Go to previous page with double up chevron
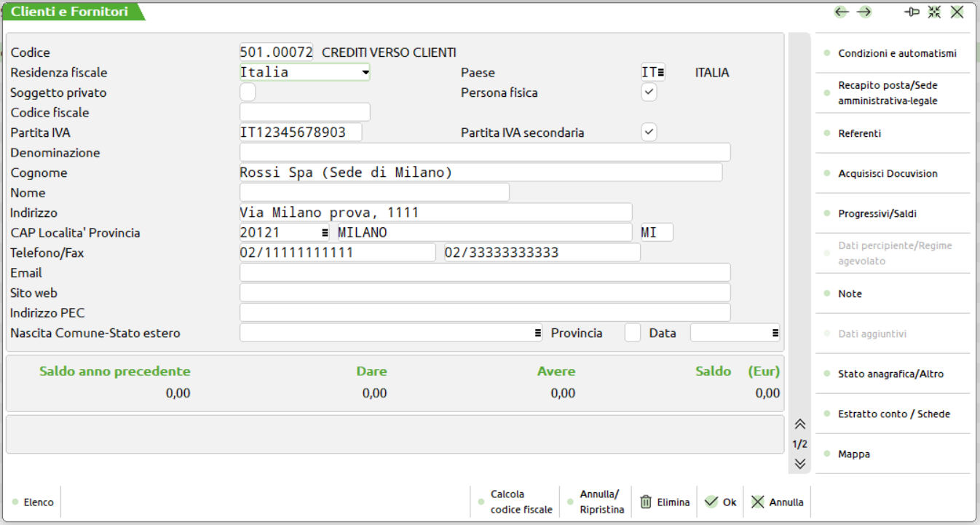This screenshot has width=980, height=525. (800, 425)
